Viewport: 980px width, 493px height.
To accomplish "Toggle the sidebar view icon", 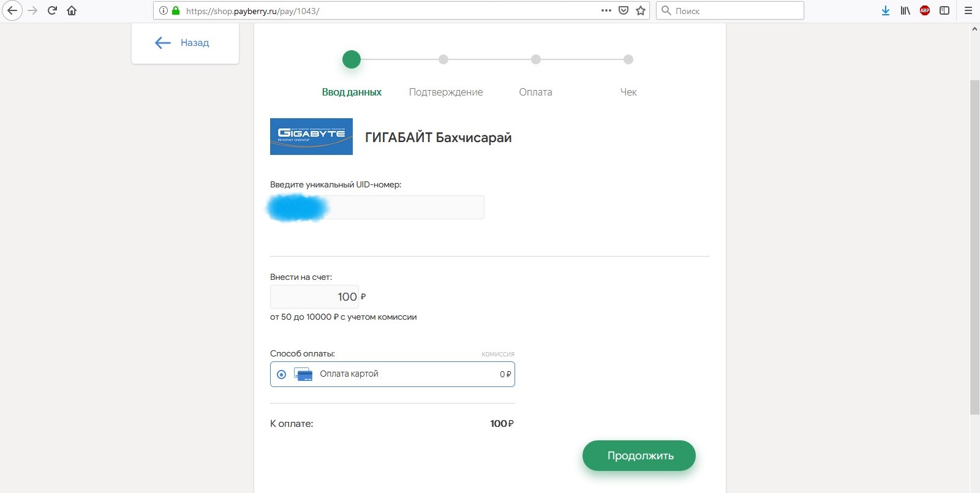I will (x=944, y=10).
